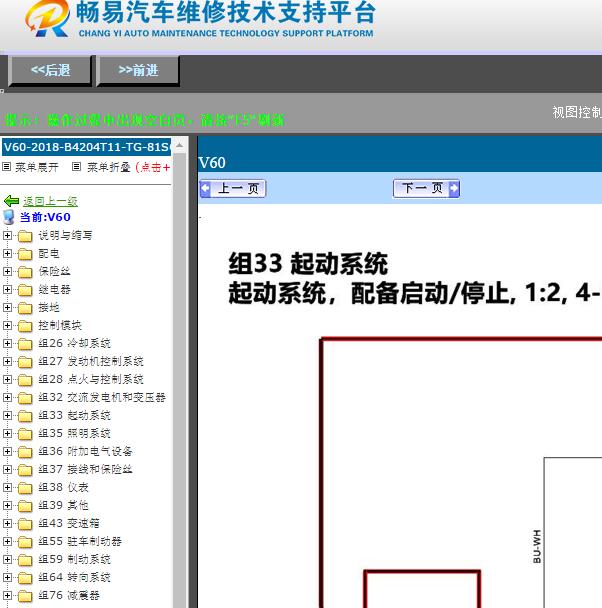This screenshot has width=602, height=608.
Task: Expand the 组28 点火与控制系统 node
Action: click(x=7, y=379)
